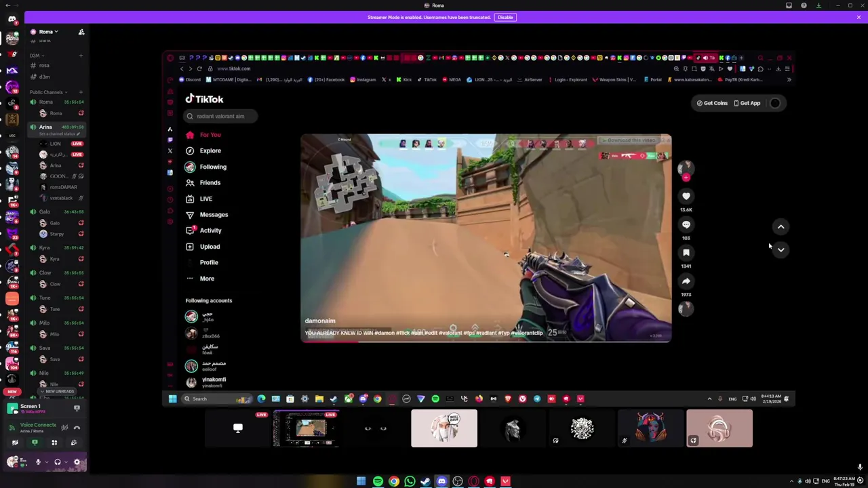Open Roma server dropdown menu
The image size is (868, 488).
coord(49,32)
